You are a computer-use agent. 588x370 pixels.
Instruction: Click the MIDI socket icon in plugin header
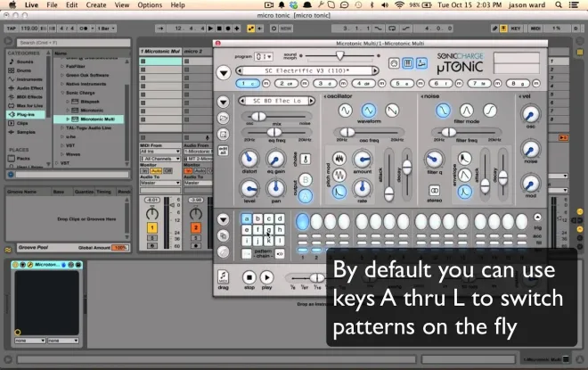(394, 63)
